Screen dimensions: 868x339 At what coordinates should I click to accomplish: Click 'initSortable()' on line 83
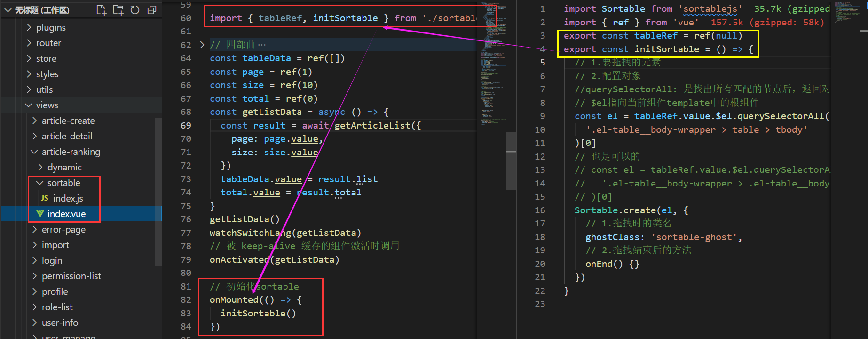[258, 314]
